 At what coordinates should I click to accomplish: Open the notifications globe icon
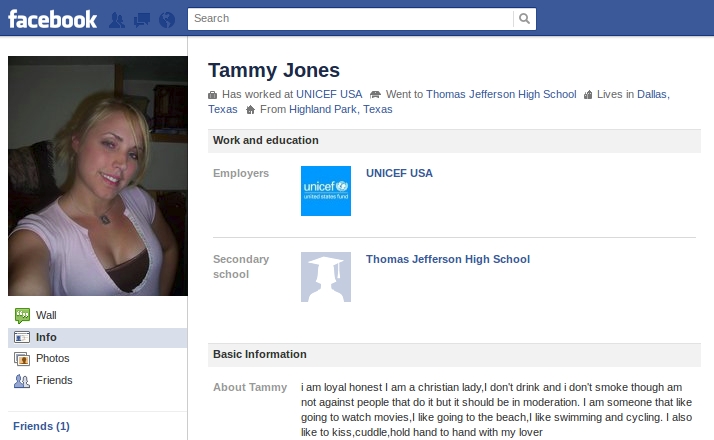(x=167, y=20)
